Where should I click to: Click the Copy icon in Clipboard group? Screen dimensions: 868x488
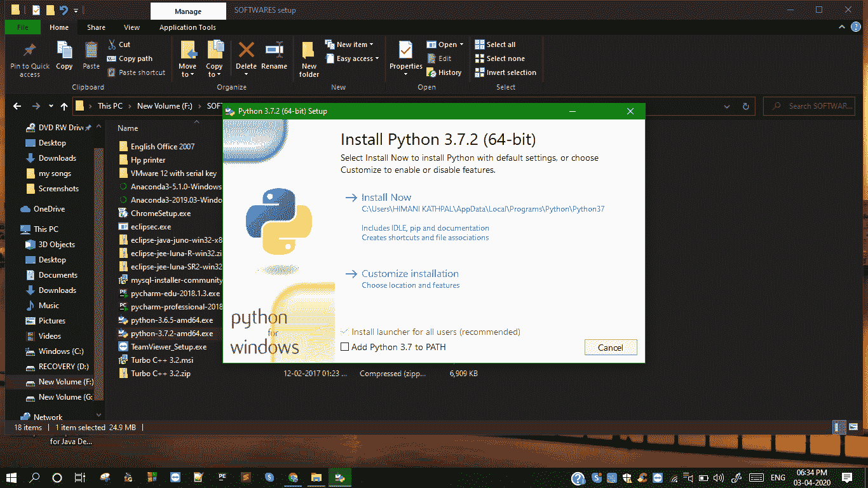coord(64,56)
